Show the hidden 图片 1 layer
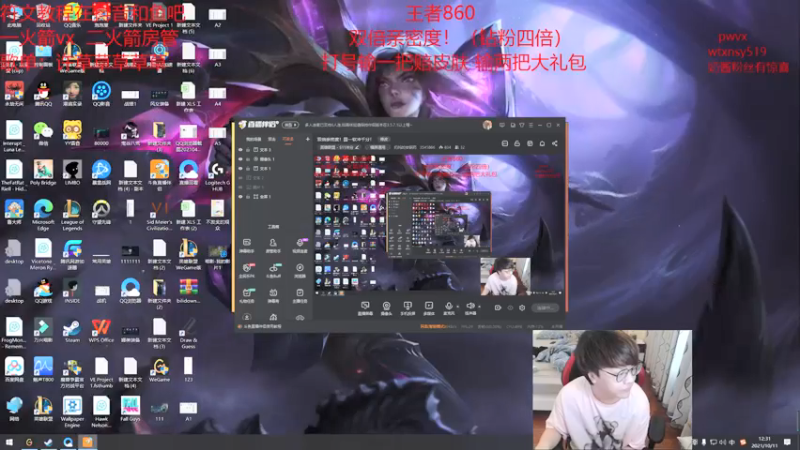Screen dimensions: 800x450 240,187
